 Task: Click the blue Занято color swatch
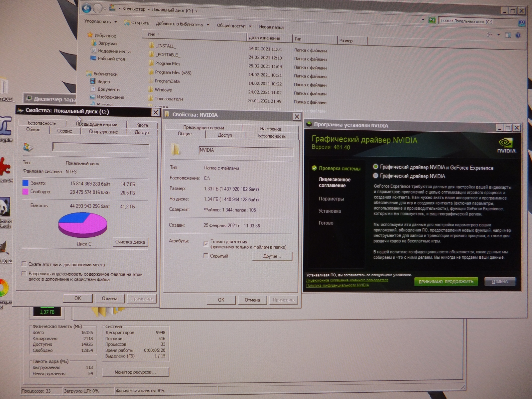(25, 183)
